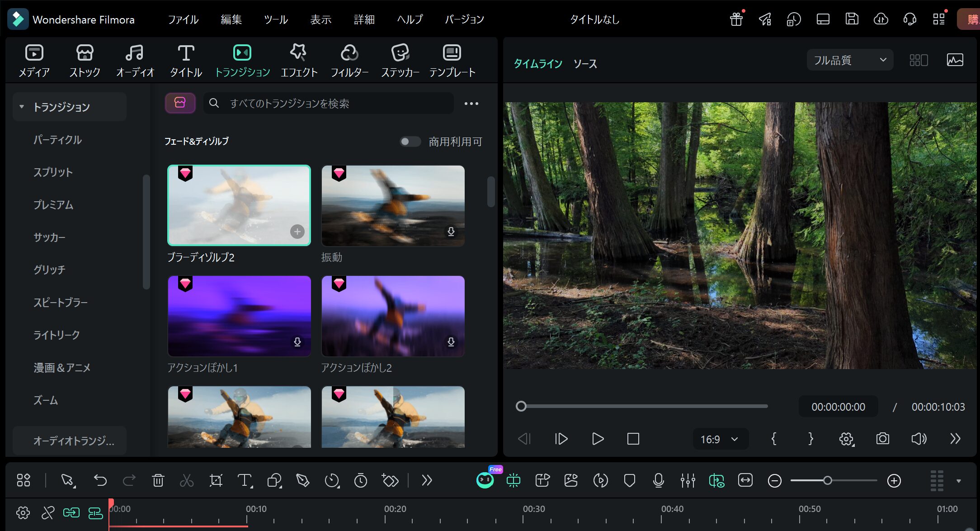Step to next frame
Image resolution: width=980 pixels, height=531 pixels.
pyautogui.click(x=561, y=439)
